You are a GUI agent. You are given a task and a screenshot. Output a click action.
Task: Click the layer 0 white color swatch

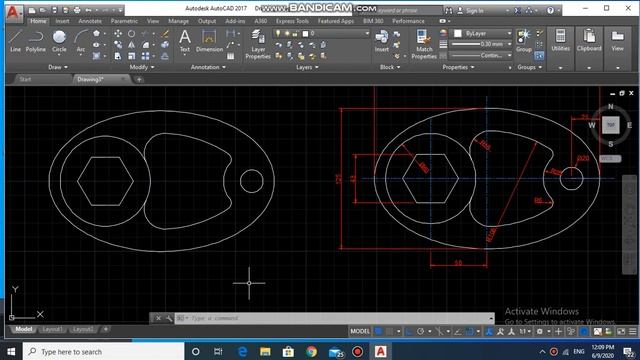tap(305, 33)
